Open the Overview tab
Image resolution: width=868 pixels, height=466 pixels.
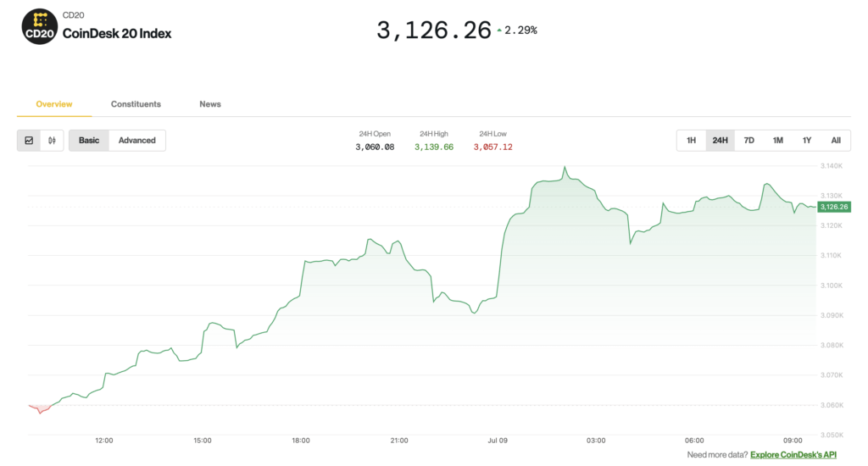(x=54, y=104)
